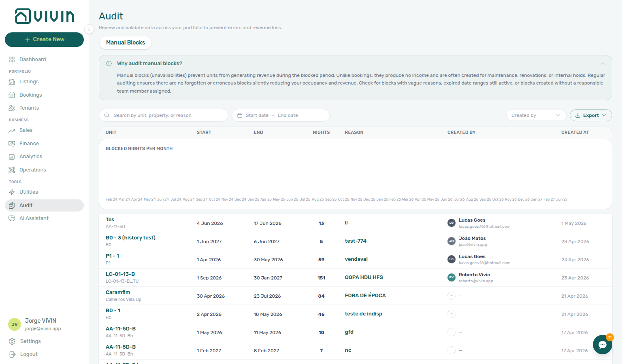Screen dimensions: 622x364
Task: Click the reason 'vendaval'
Action: point(356,259)
